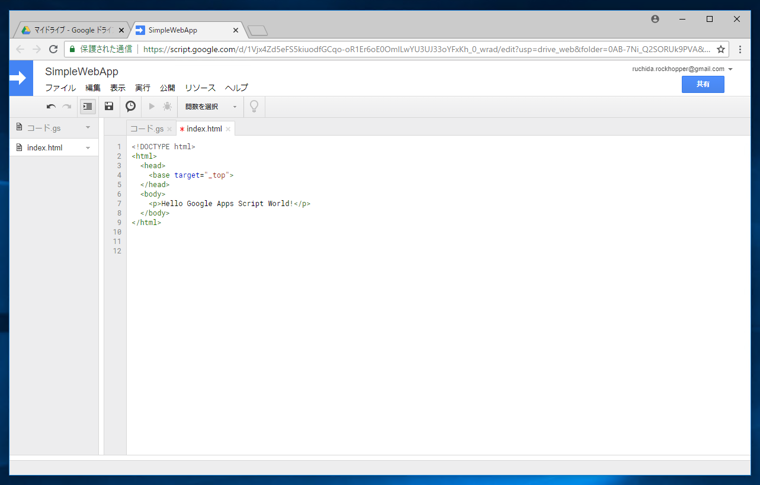
Task: Open the ファイル menu
Action: [61, 88]
